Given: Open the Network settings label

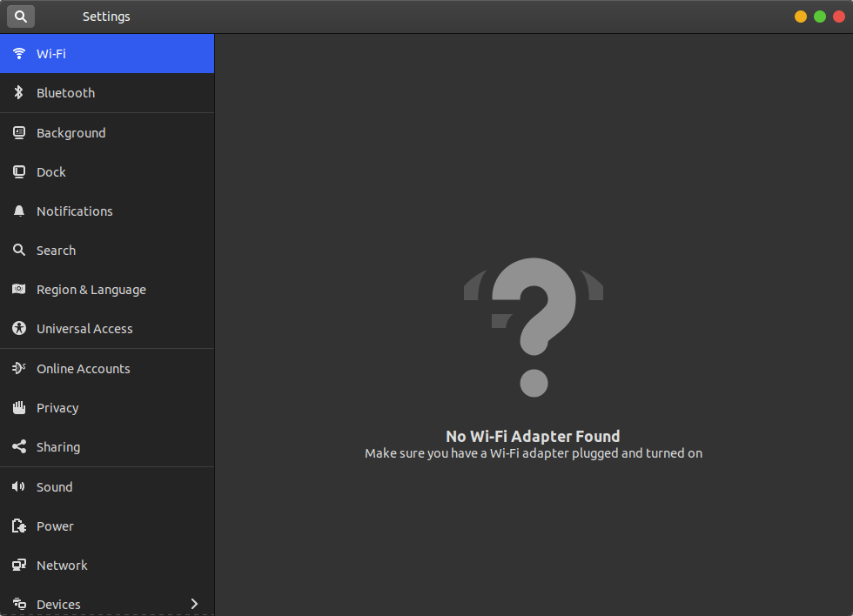Looking at the screenshot, I should (x=62, y=566).
